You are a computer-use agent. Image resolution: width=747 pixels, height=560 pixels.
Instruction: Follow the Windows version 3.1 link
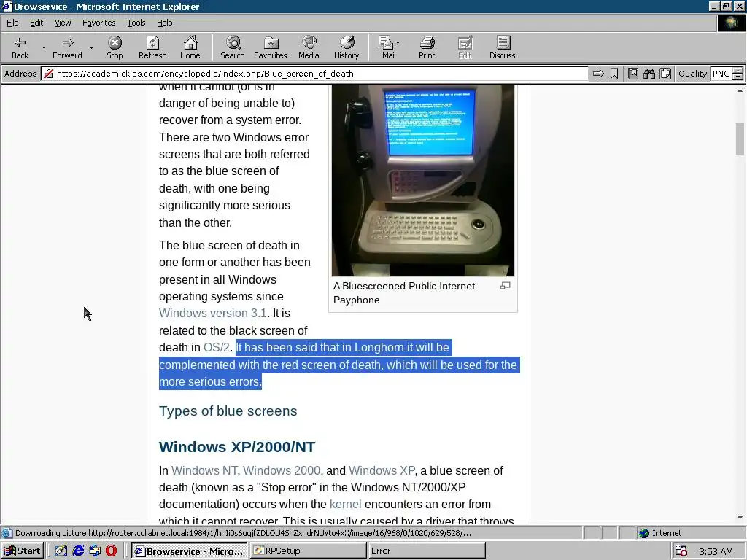[x=212, y=313]
